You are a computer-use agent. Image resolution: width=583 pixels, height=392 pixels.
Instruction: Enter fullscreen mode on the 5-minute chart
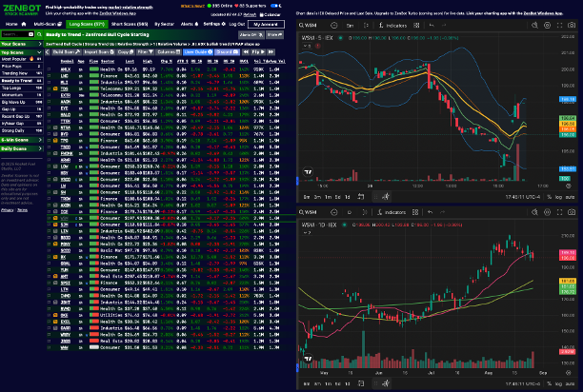[559, 26]
